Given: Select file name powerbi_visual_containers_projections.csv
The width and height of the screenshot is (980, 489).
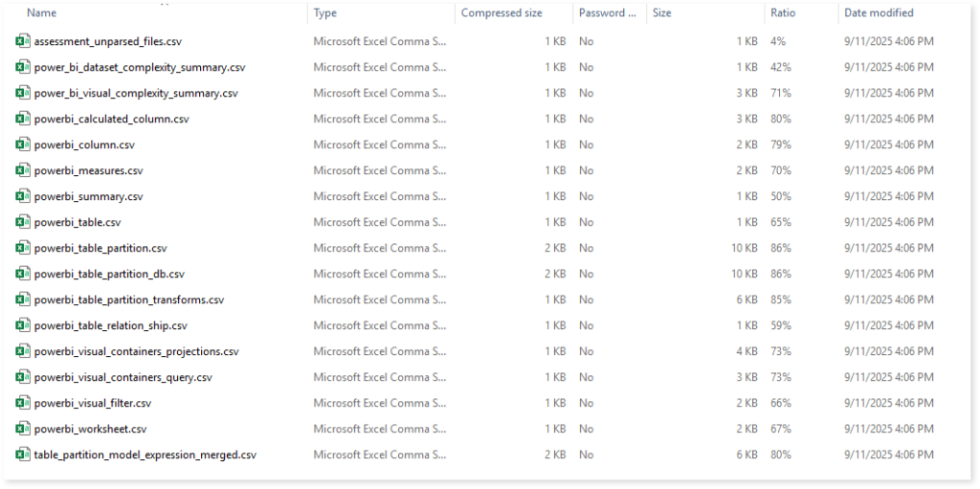Looking at the screenshot, I should (x=136, y=351).
